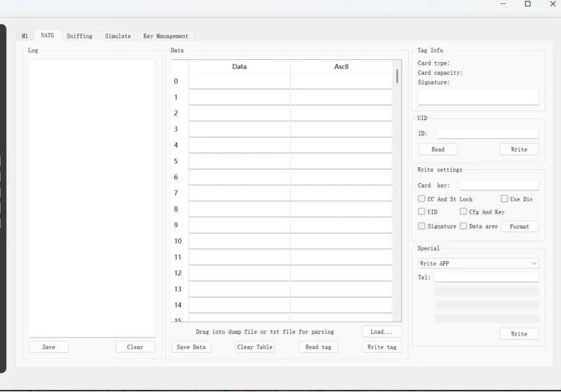Click the Data column header
The width and height of the screenshot is (561, 392).
[x=240, y=67]
